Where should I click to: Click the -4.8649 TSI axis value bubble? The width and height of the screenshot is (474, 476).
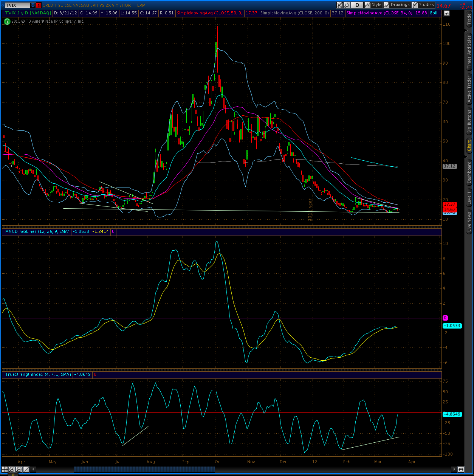(452, 414)
